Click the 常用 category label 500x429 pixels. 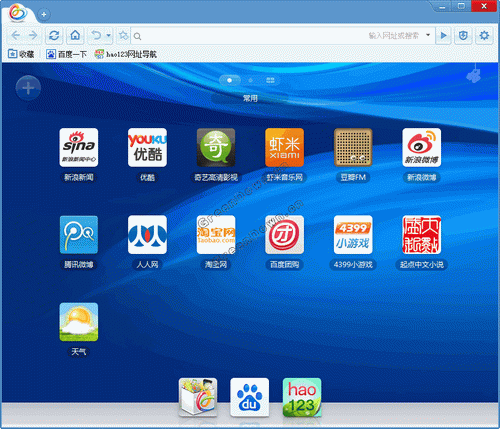tap(250, 98)
